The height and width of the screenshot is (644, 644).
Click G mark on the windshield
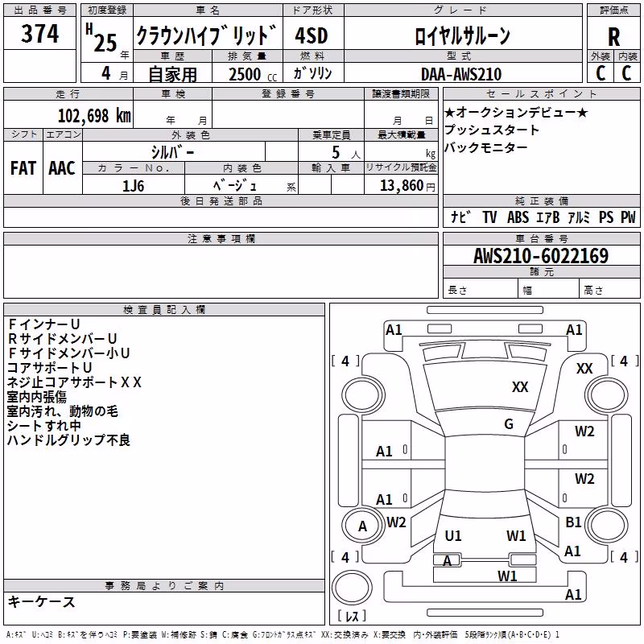[509, 424]
